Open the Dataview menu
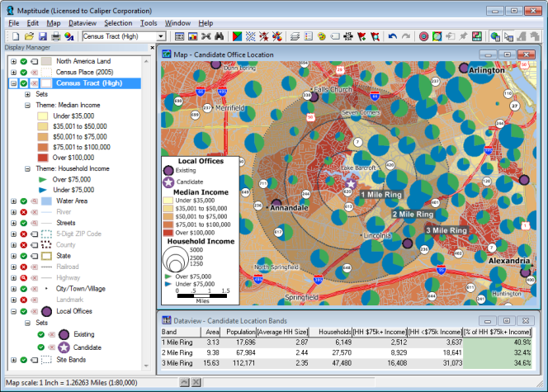The image size is (548, 392). [x=82, y=23]
